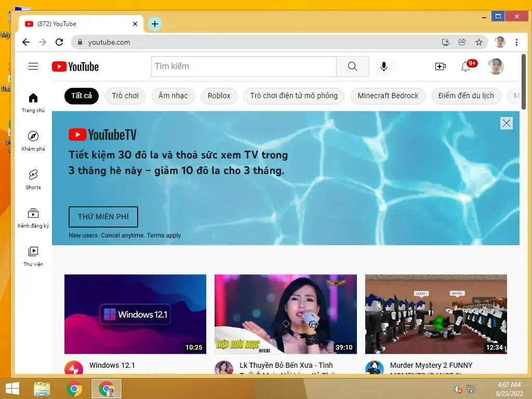The width and height of the screenshot is (532, 399).
Task: Open the first Chrome taskbar icon
Action: (x=74, y=389)
